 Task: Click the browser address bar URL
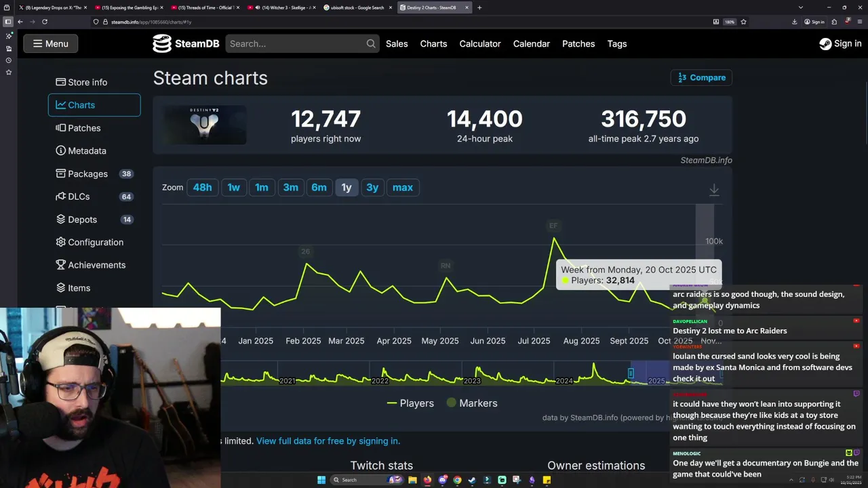pyautogui.click(x=151, y=22)
